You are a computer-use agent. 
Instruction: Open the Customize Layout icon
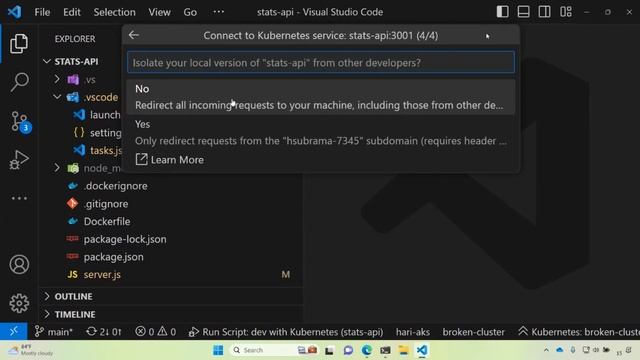[x=566, y=12]
